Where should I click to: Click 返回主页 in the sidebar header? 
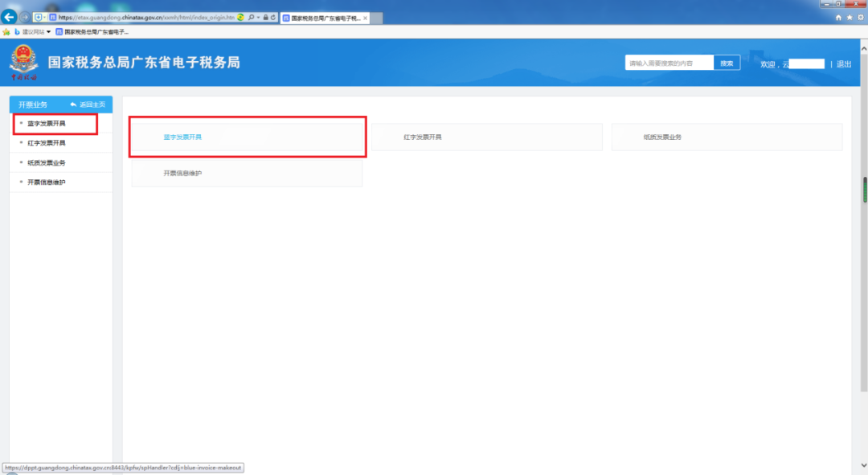pyautogui.click(x=88, y=104)
